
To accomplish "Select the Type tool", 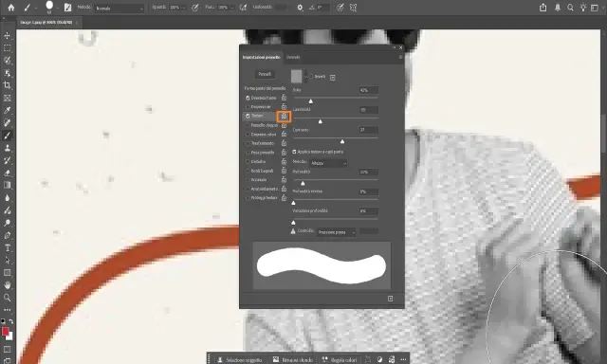I will click(7, 248).
